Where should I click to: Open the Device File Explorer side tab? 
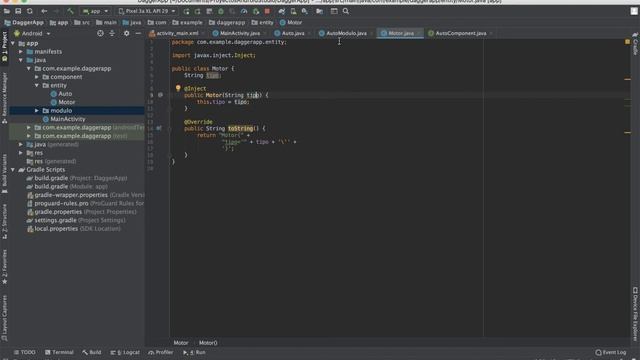pos(635,313)
